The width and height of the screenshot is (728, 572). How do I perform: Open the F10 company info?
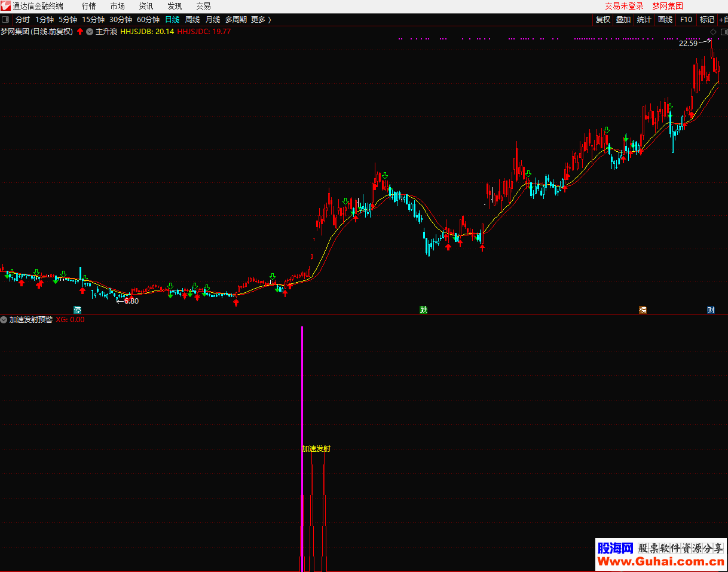tap(686, 20)
